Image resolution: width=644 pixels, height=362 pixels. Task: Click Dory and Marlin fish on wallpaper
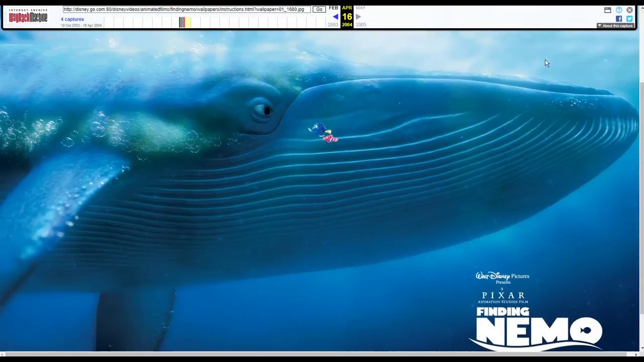(323, 133)
